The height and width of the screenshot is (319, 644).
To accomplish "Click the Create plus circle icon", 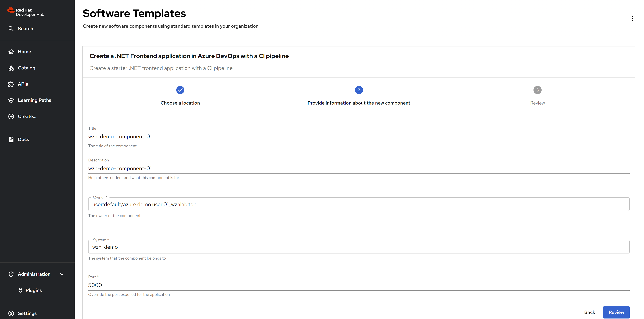I will coord(11,116).
